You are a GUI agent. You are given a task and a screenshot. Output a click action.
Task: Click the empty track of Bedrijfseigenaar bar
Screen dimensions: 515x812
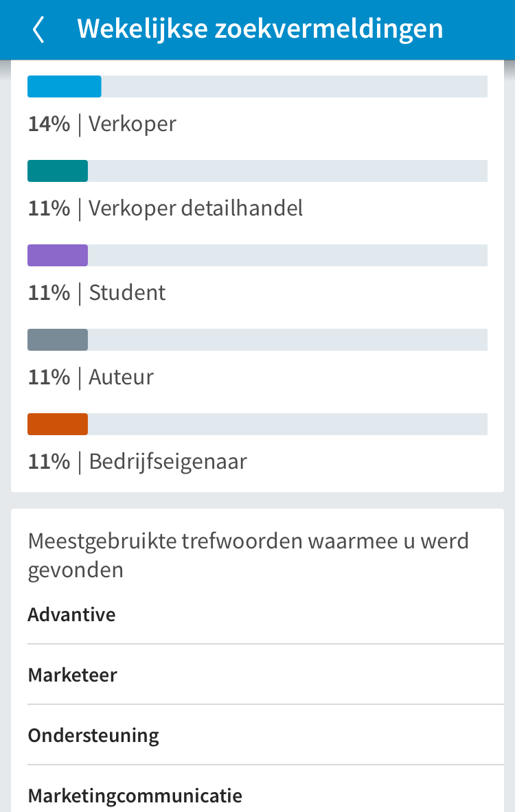288,424
